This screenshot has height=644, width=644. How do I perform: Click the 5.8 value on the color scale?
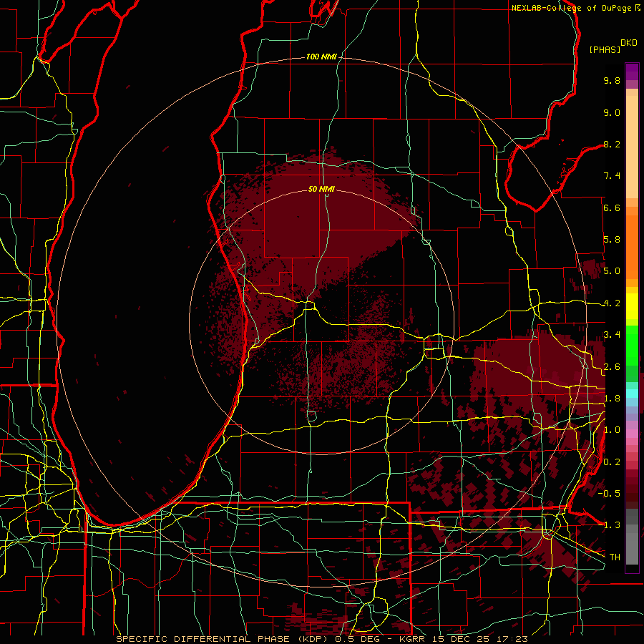pos(612,240)
